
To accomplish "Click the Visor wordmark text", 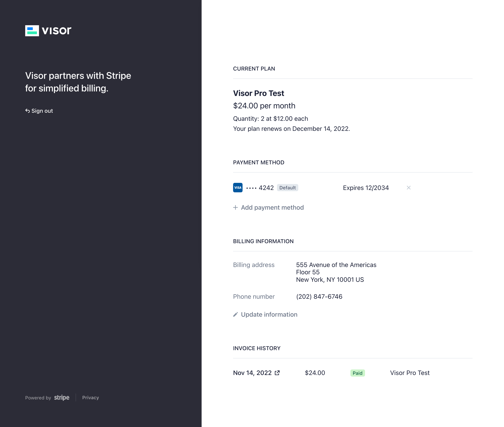I will pyautogui.click(x=56, y=31).
